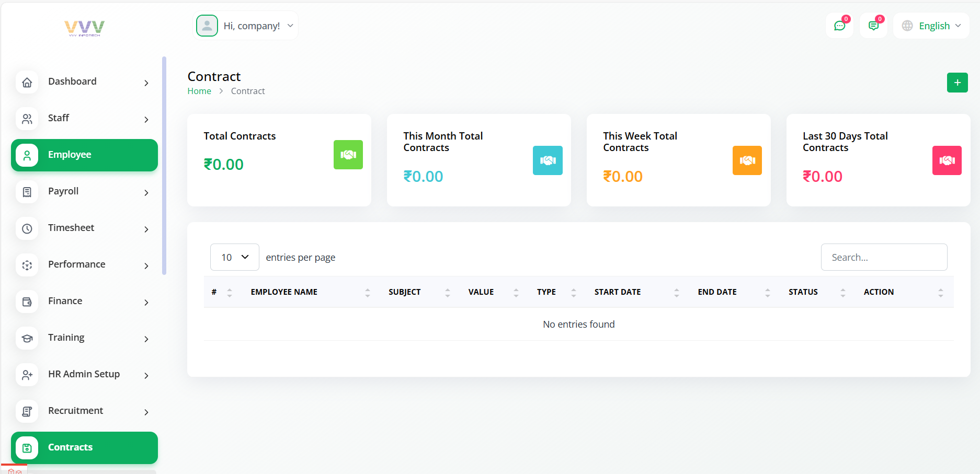Open the Hi, company! user menu
Image resolution: width=980 pixels, height=474 pixels.
tap(245, 26)
